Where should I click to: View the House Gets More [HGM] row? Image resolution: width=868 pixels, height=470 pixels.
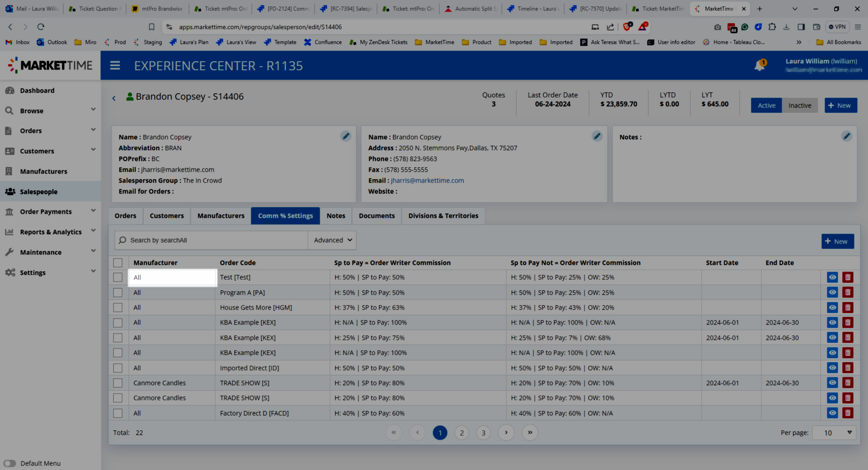click(x=832, y=308)
